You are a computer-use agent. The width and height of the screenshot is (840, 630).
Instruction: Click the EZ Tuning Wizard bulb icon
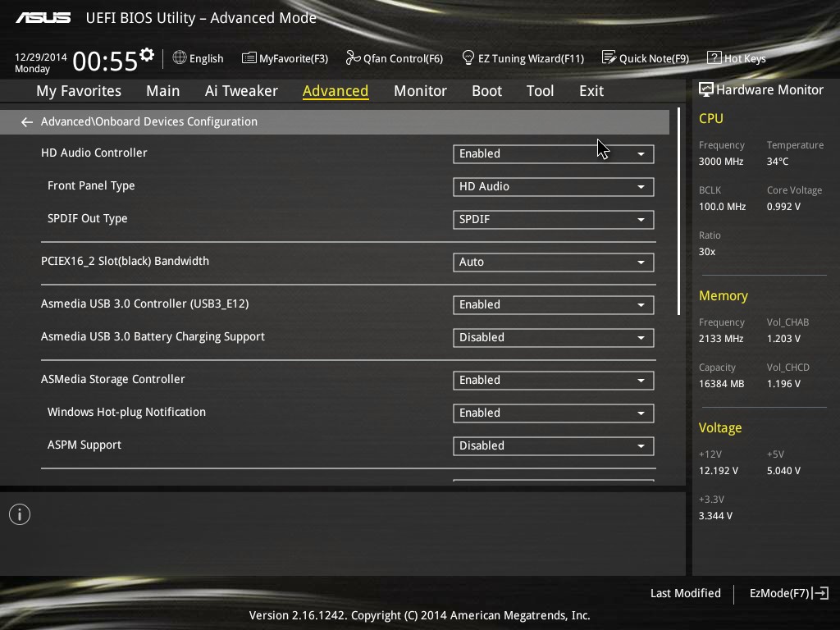(x=468, y=58)
